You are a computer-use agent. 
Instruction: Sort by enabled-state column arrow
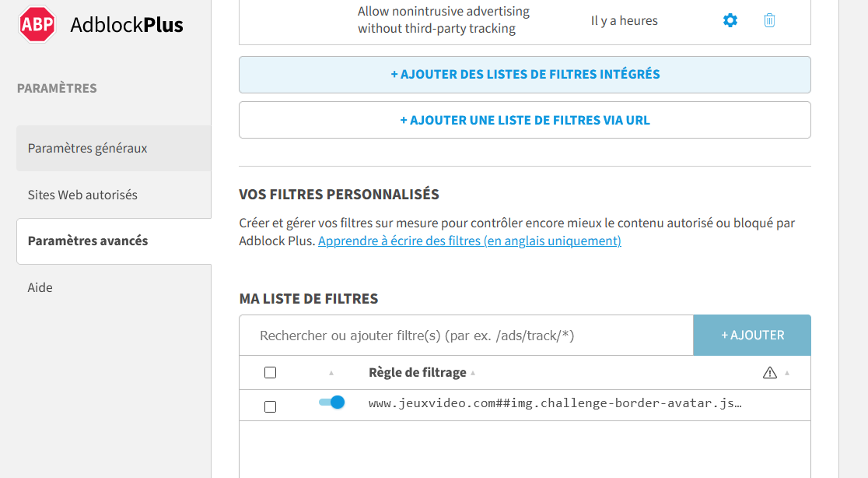click(331, 374)
